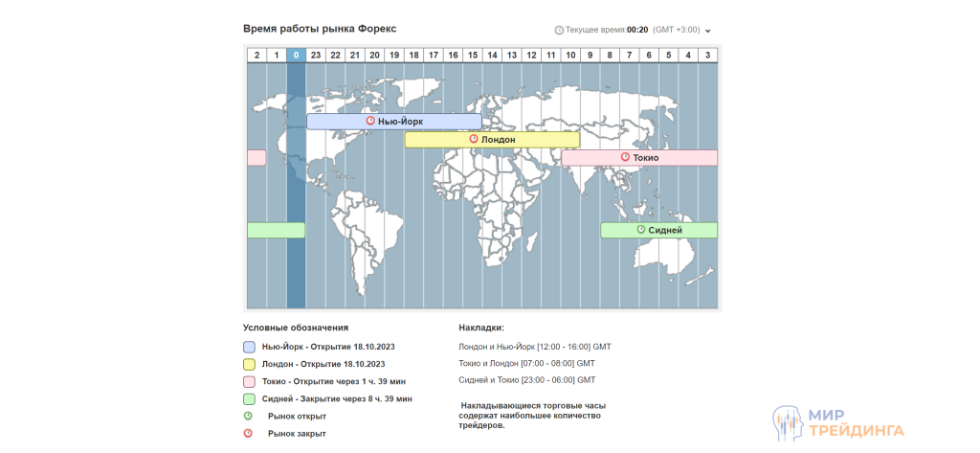Click the left green Sydney session bar
Screen dimensions: 980x453
pyautogui.click(x=276, y=230)
